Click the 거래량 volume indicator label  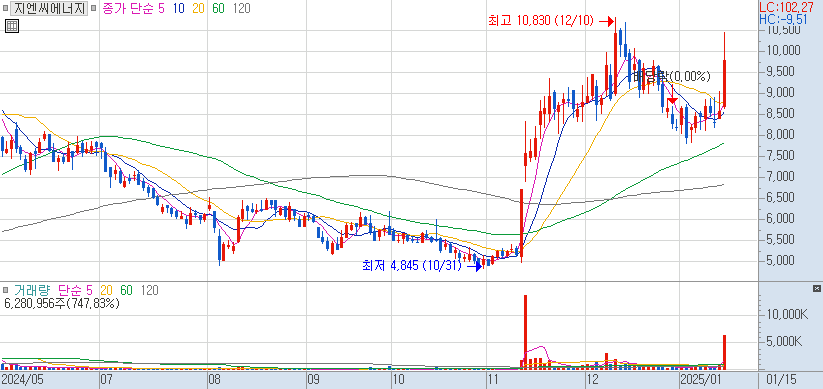32,290
